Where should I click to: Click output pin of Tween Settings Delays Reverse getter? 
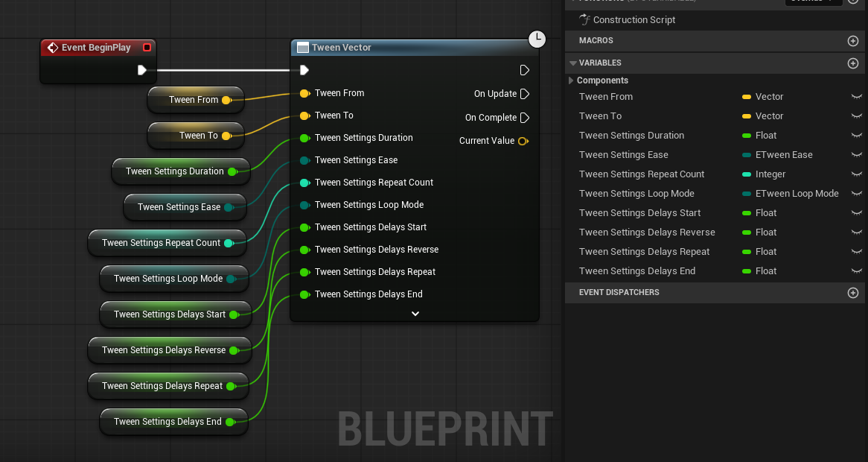[x=234, y=350]
